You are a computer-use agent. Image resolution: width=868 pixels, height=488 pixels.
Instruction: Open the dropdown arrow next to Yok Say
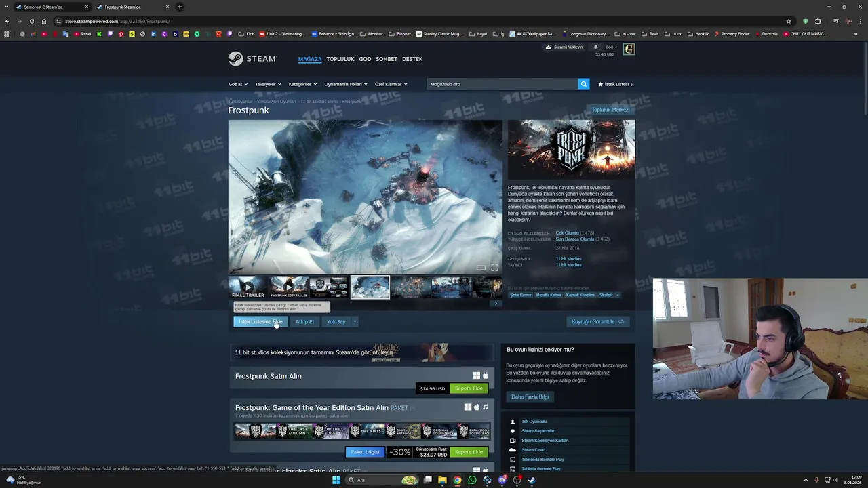(354, 321)
